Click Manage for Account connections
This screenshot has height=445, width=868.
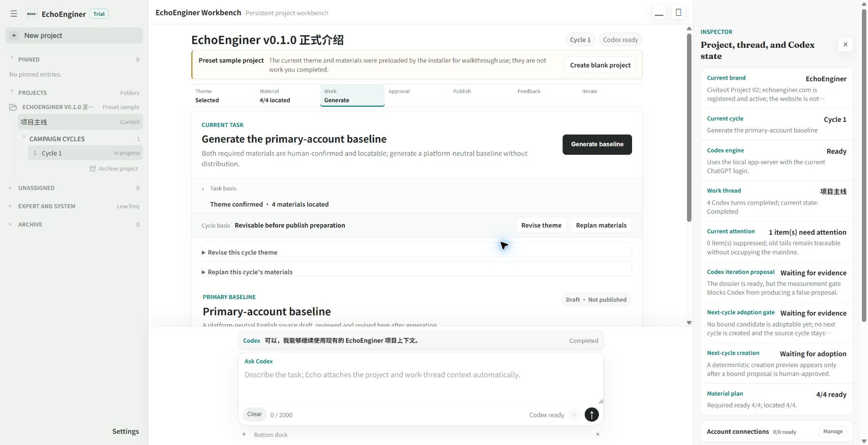click(x=832, y=431)
